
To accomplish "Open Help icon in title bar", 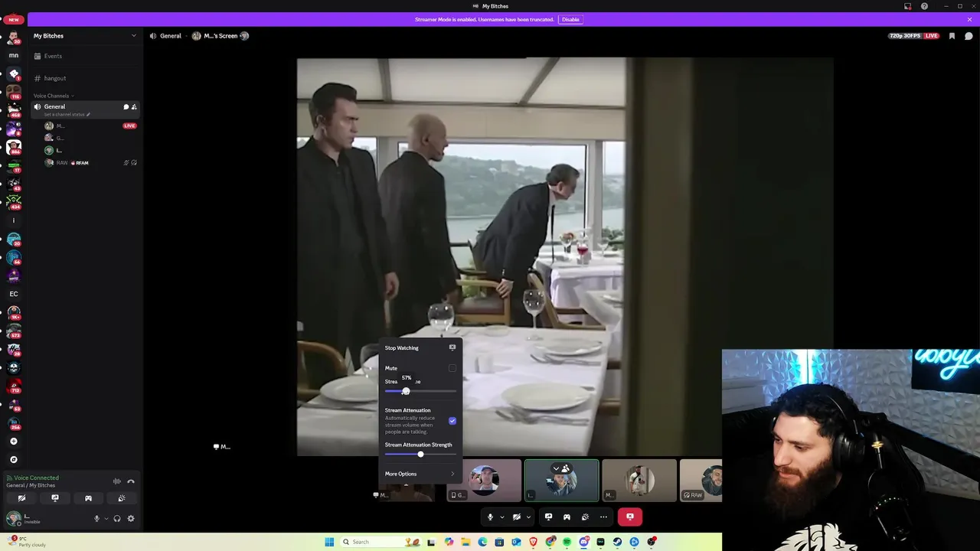I will (924, 6).
